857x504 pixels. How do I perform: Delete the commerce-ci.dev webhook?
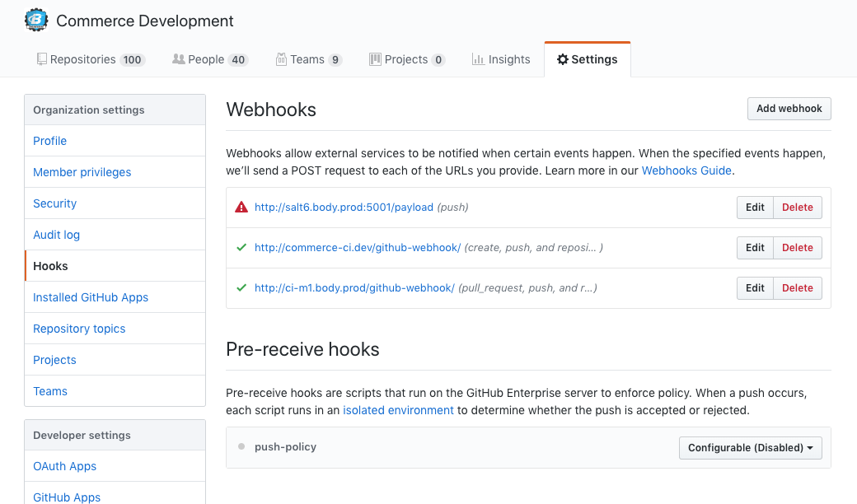(798, 248)
